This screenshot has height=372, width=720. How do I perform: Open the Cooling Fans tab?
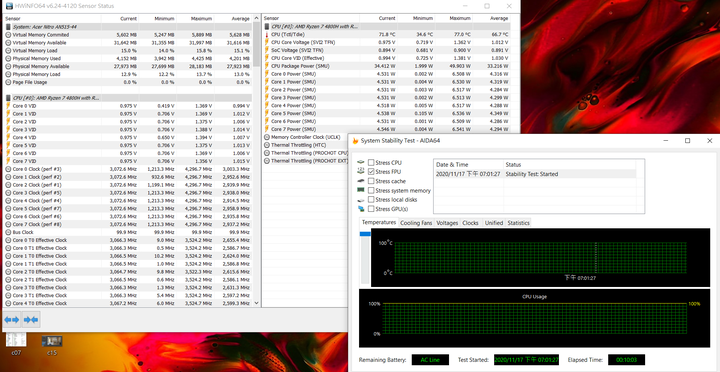pos(416,223)
